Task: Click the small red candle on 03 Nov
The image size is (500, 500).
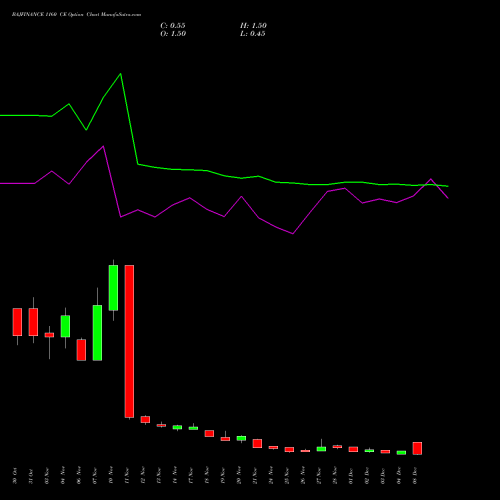Action: click(49, 335)
